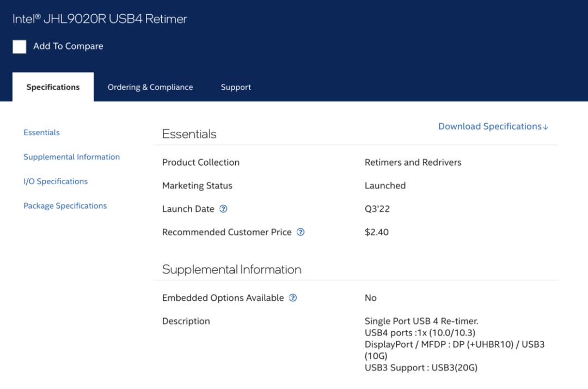
Task: Click the Recommended Customer Price help icon
Action: pos(301,232)
